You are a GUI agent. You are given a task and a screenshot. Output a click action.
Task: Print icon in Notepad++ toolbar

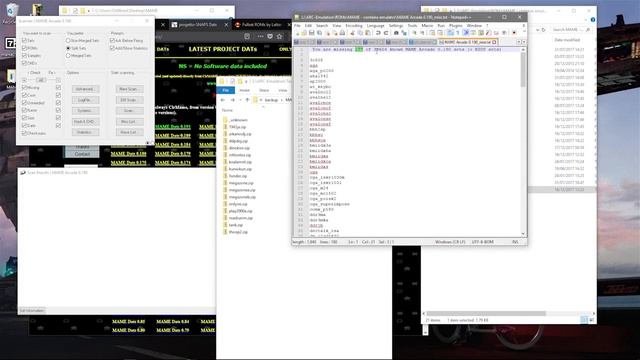click(342, 33)
